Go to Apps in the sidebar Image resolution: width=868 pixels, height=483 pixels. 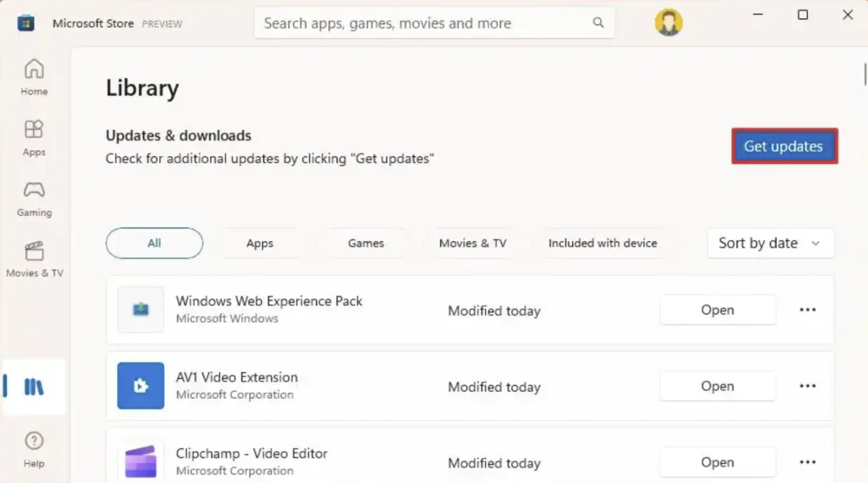point(34,138)
